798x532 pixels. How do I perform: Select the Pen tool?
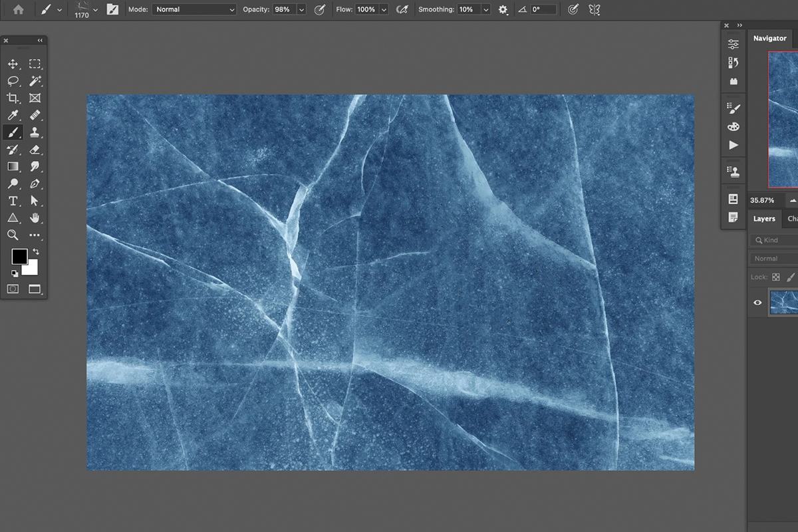pos(35,184)
